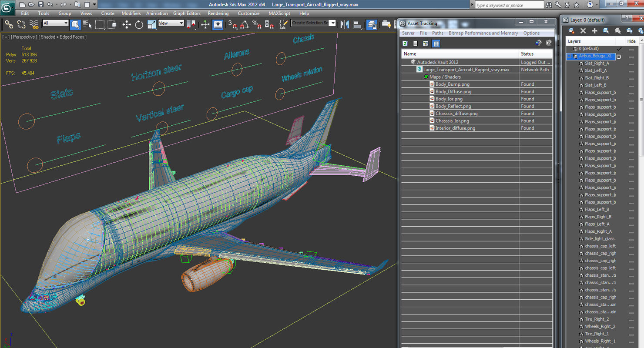The width and height of the screenshot is (644, 348).
Task: Collapse the Airbus_Beluga_XL layer tree
Action: tap(569, 56)
